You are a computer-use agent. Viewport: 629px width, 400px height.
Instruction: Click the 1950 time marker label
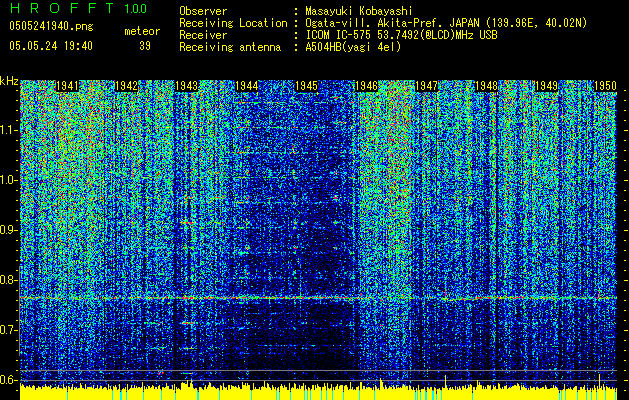click(x=605, y=86)
